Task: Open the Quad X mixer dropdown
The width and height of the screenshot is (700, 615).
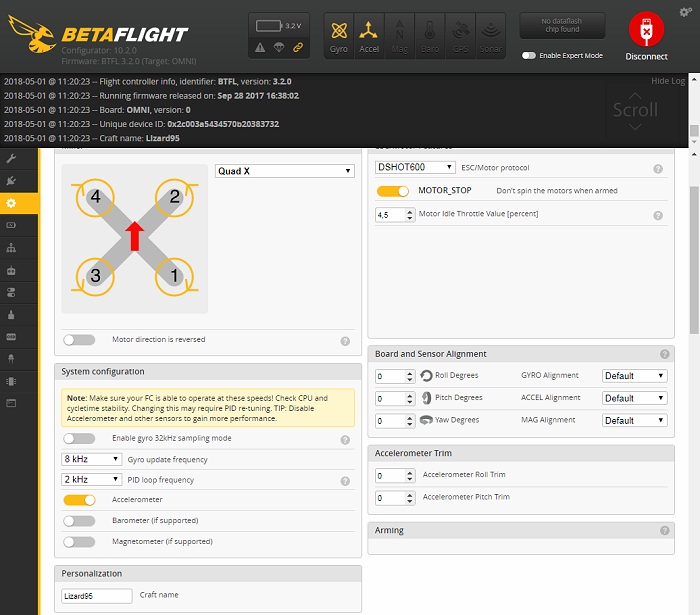Action: (285, 171)
